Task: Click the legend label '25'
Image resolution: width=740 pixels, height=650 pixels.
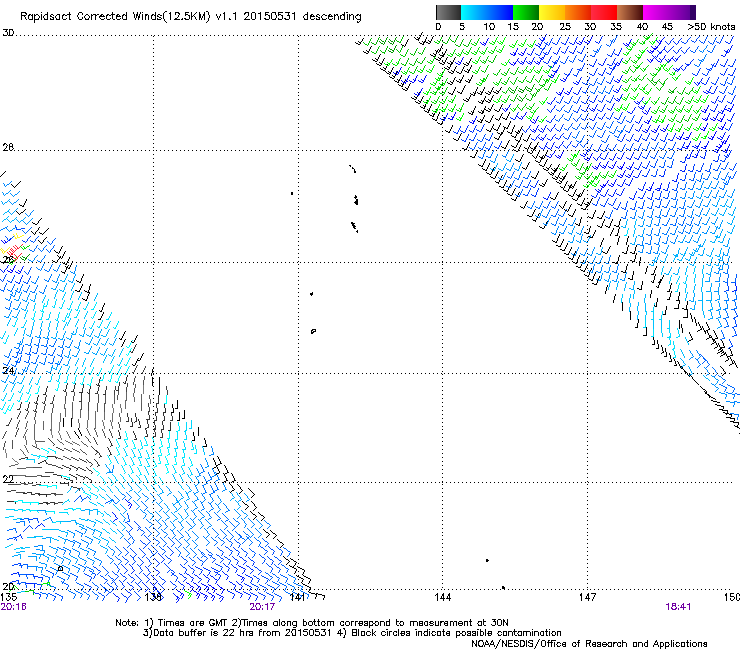Action: (x=565, y=27)
